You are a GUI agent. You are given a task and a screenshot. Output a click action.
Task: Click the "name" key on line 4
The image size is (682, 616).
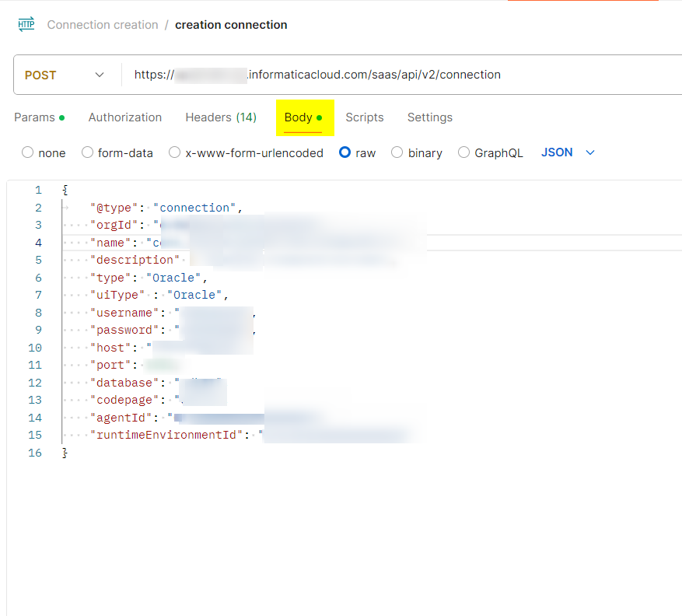[x=110, y=243]
